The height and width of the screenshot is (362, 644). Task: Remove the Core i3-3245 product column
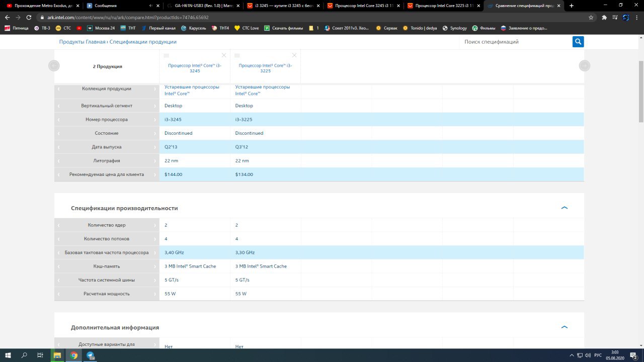(224, 55)
